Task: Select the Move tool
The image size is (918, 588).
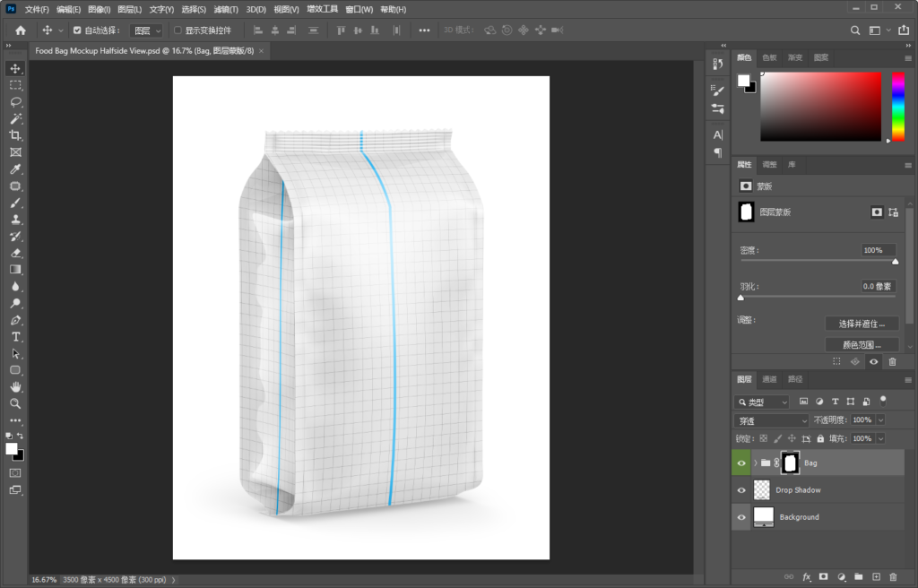Action: tap(16, 68)
